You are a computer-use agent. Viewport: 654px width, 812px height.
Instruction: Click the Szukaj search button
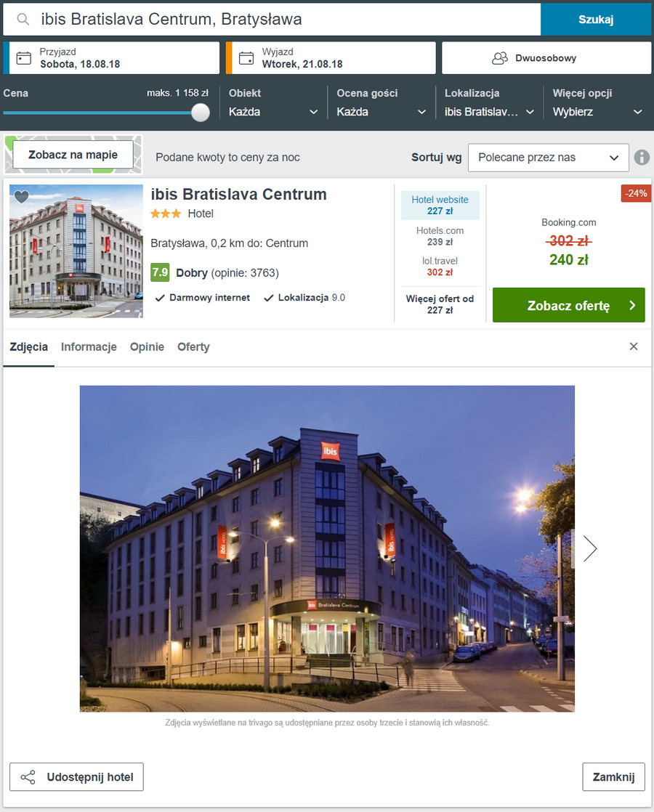click(595, 20)
